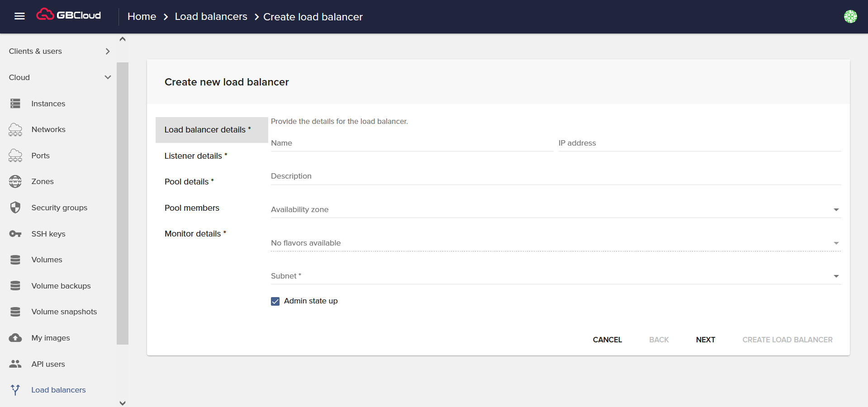Click the API users people icon
The height and width of the screenshot is (407, 868).
tap(15, 364)
